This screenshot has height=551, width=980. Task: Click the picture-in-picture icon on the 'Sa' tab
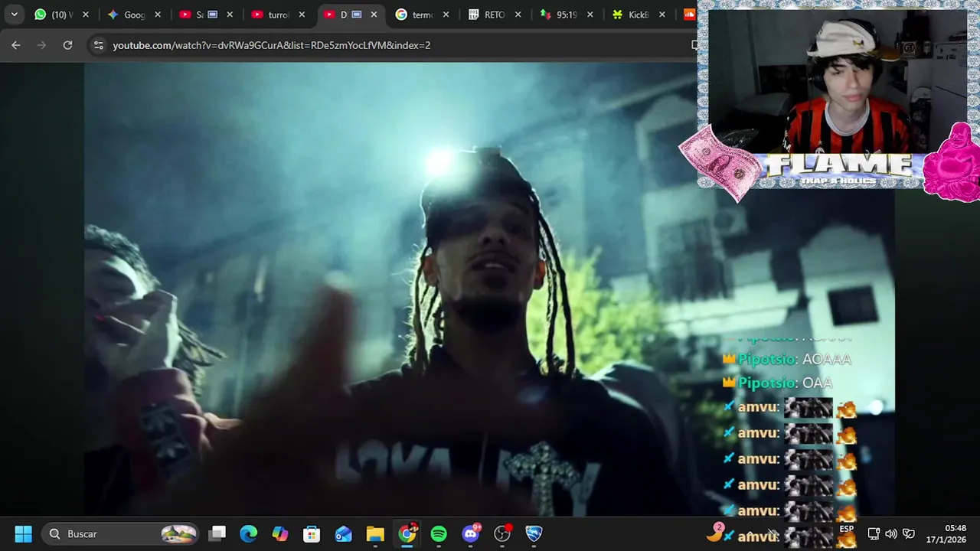coord(213,15)
